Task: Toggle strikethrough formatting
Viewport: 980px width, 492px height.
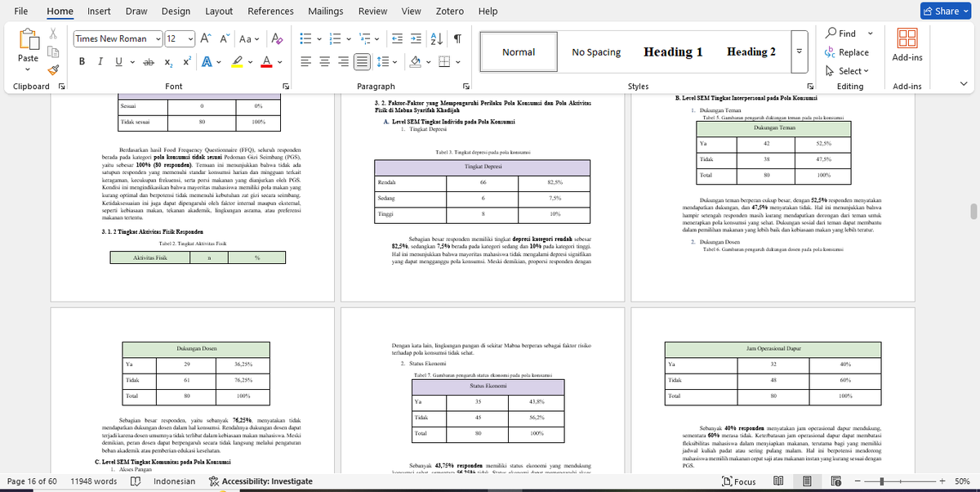Action: pyautogui.click(x=147, y=62)
